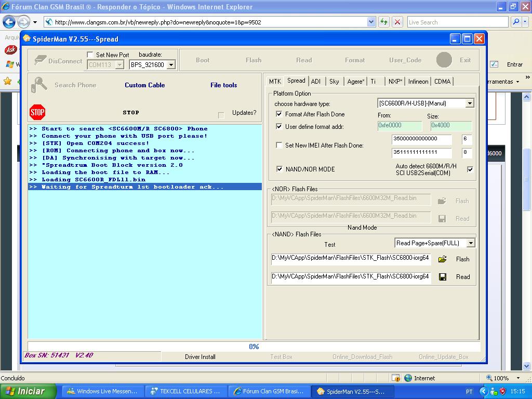Open the Read Page+Spare(FULL) dropdown

471,243
